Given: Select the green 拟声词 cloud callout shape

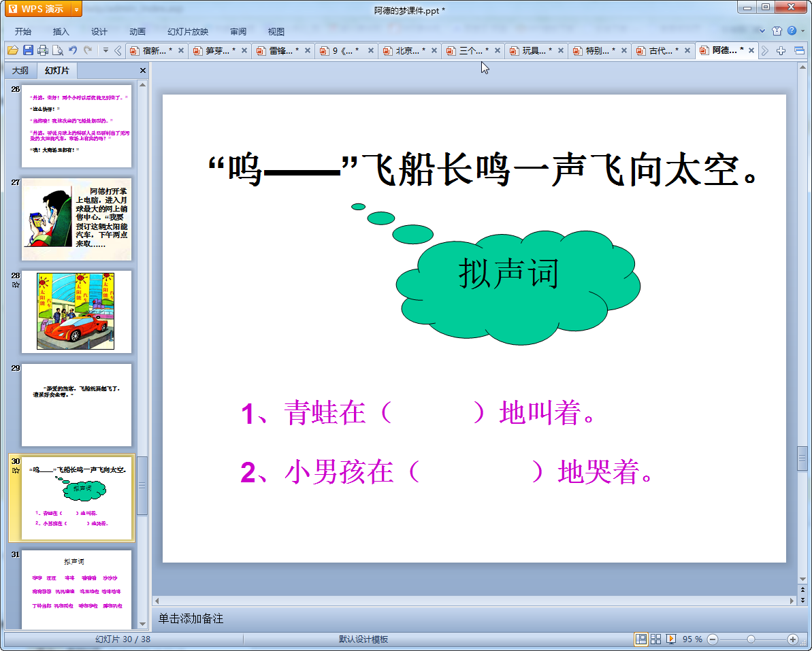Looking at the screenshot, I should (518, 287).
